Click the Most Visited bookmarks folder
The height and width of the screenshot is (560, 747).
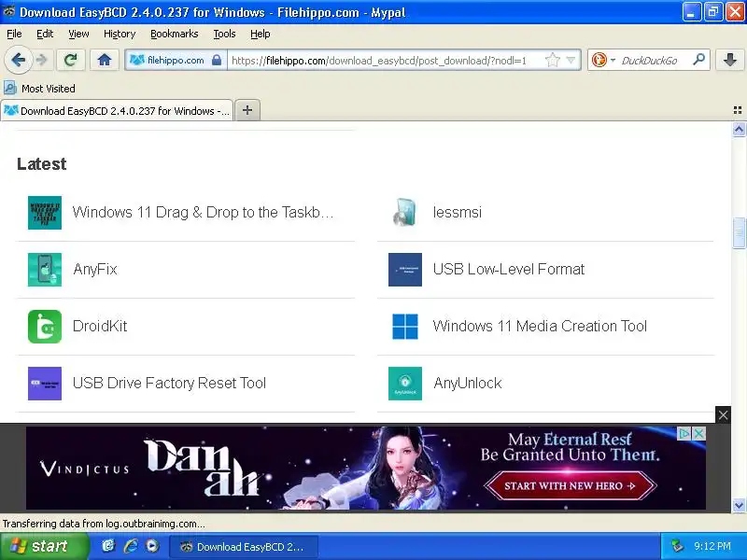click(x=39, y=89)
